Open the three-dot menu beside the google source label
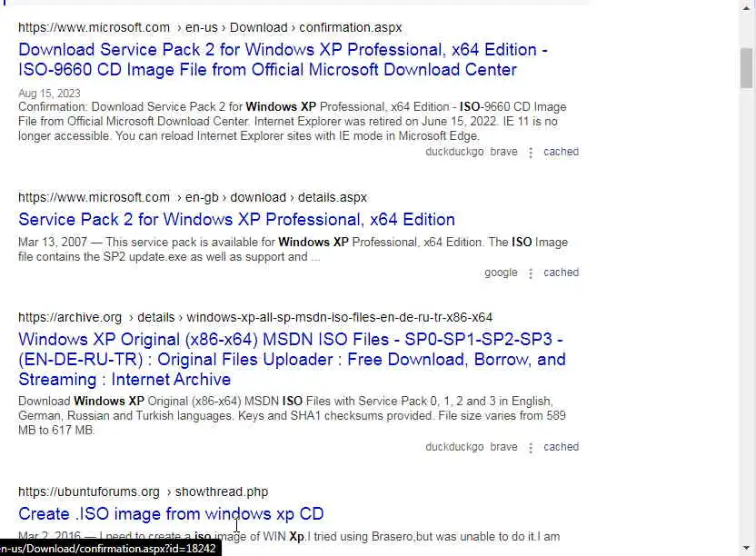This screenshot has height=556, width=756. 531,273
